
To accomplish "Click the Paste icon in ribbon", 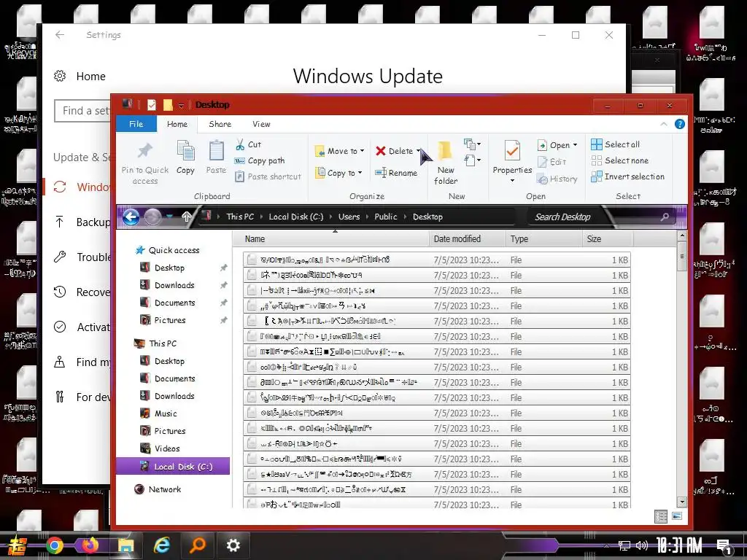I will click(216, 152).
